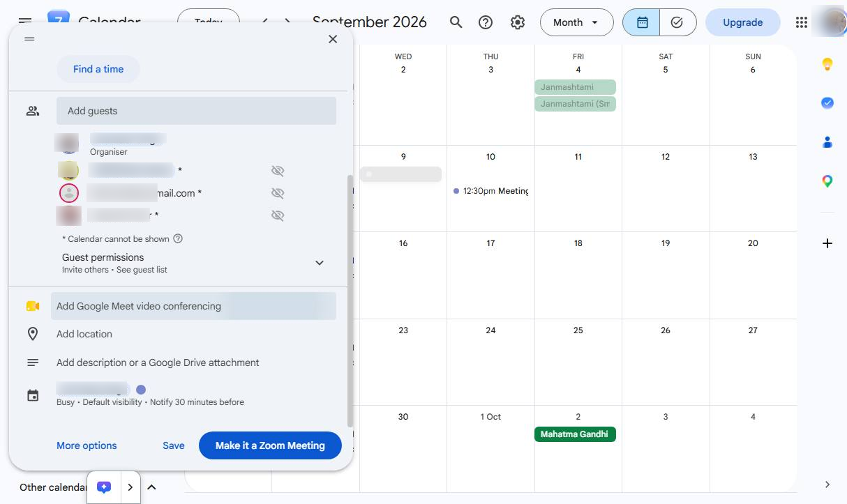Switch to the Calendar view toggle
Viewport: 847px width, 504px height.
[642, 22]
